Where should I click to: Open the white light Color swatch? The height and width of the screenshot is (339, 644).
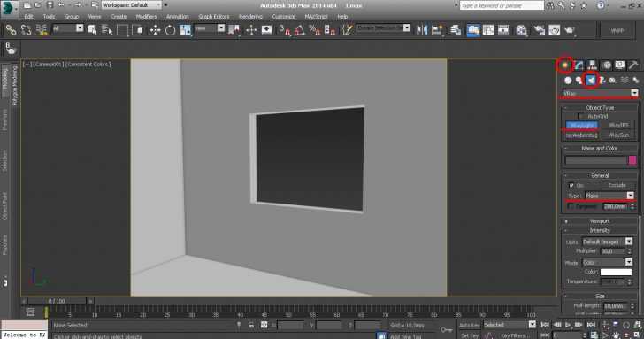point(616,272)
